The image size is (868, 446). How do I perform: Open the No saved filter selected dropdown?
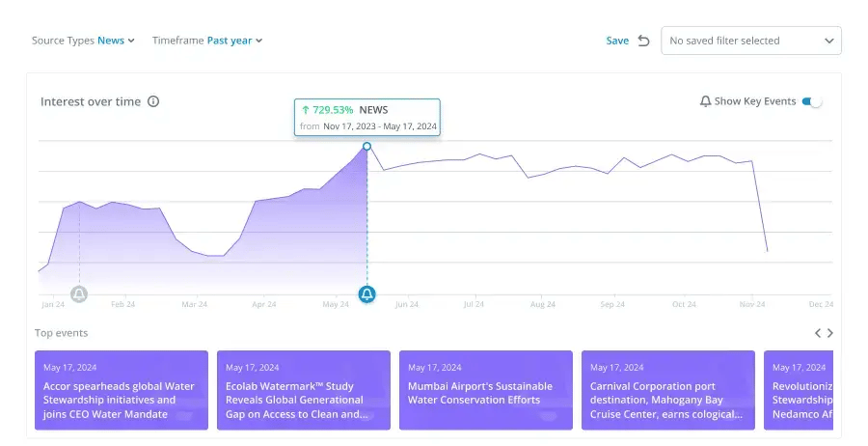[751, 41]
